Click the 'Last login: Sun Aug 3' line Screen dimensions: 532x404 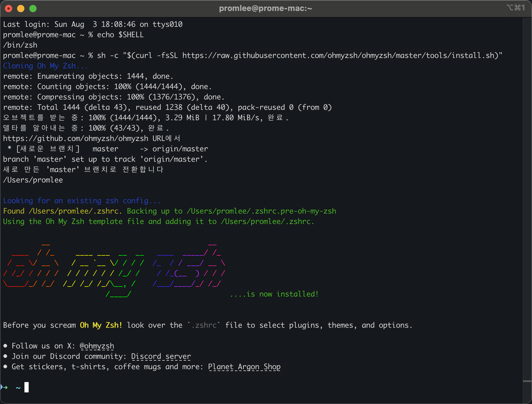pyautogui.click(x=93, y=25)
